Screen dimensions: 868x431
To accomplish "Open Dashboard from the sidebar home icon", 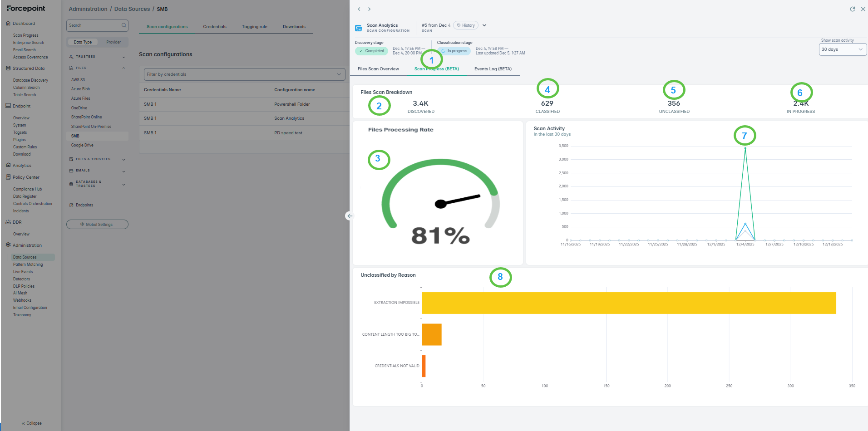I will 8,24.
